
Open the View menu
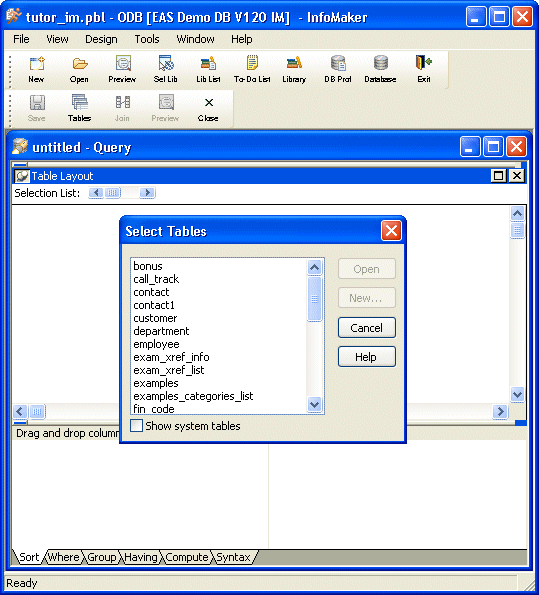point(57,39)
